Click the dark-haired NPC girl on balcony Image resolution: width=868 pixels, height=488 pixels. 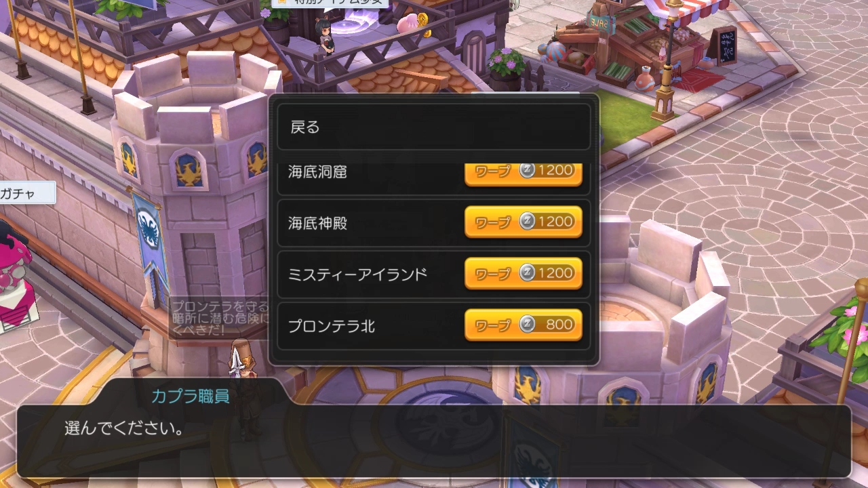point(326,37)
